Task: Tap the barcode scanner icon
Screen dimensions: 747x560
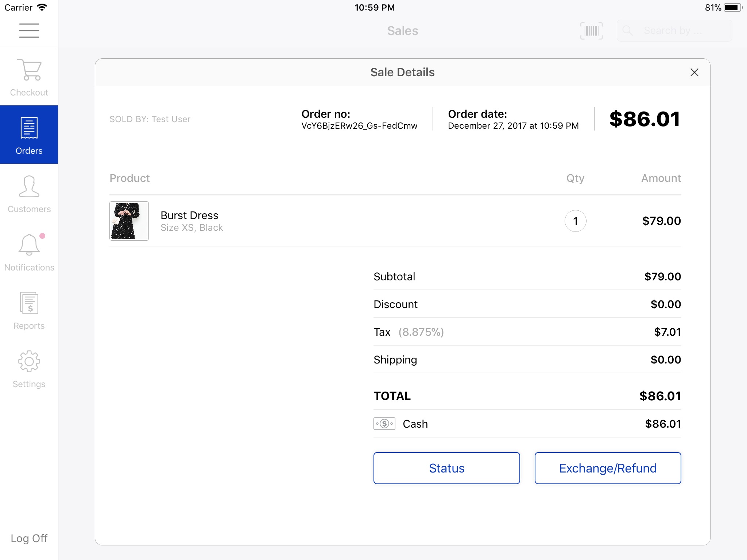Action: 591,31
